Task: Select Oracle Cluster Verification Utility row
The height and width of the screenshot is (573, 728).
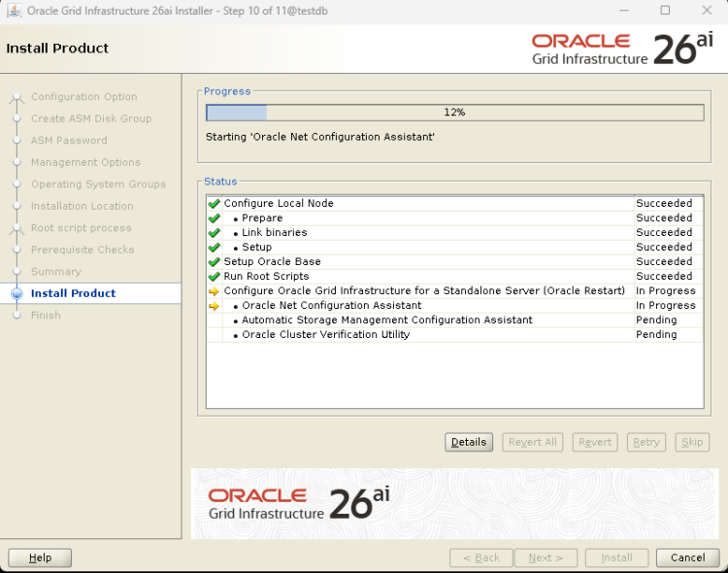Action: click(x=326, y=335)
